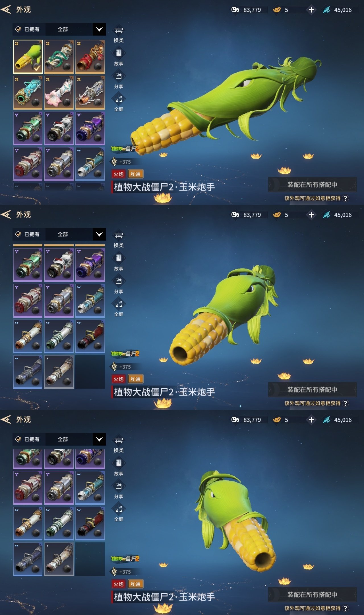Viewport: 364px width, 615px height.
Task: Toggle the 已拥有 owned filter in top screen
Action: (x=28, y=29)
